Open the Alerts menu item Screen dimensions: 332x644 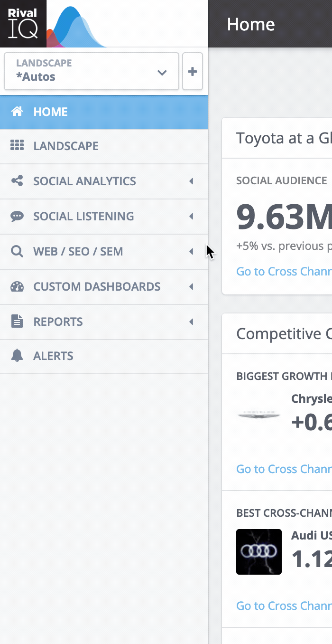click(x=53, y=356)
